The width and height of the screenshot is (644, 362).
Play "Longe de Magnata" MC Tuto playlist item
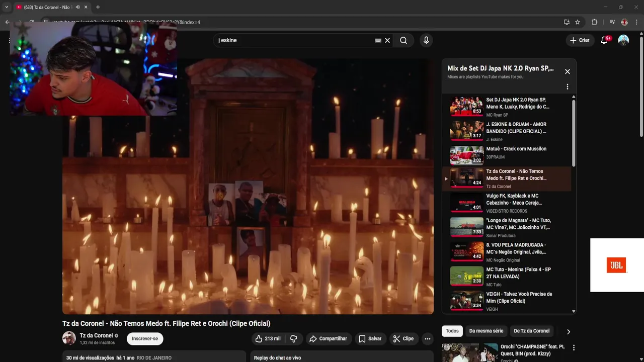click(x=507, y=228)
